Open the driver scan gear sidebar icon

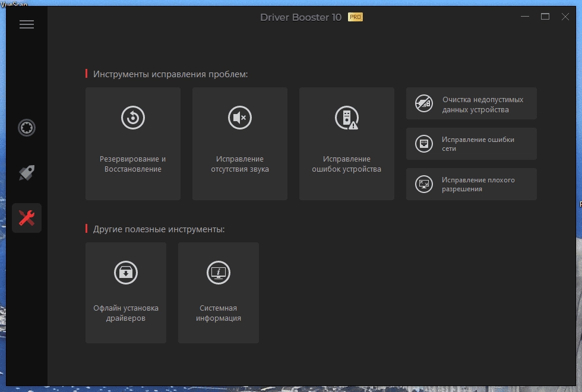click(27, 128)
